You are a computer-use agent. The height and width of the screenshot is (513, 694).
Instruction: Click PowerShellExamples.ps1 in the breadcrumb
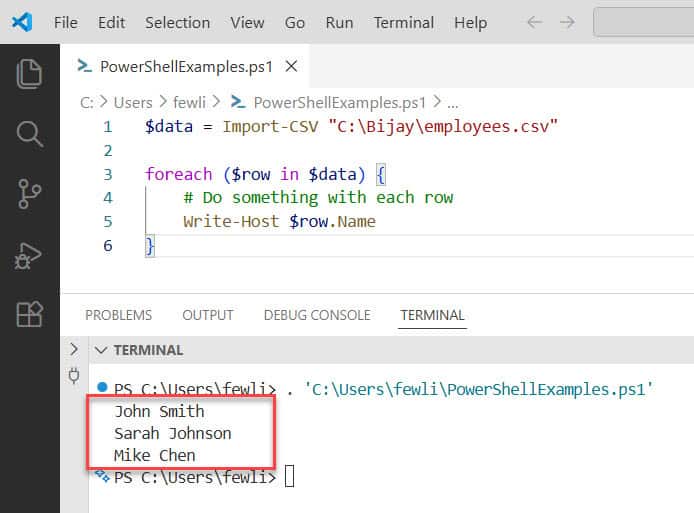339,103
